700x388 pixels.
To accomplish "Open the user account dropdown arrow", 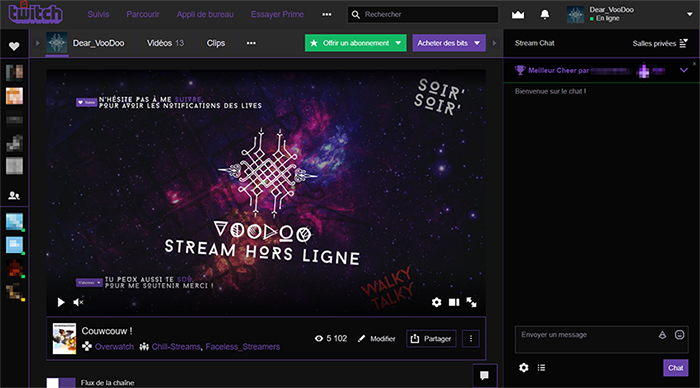I will click(689, 14).
